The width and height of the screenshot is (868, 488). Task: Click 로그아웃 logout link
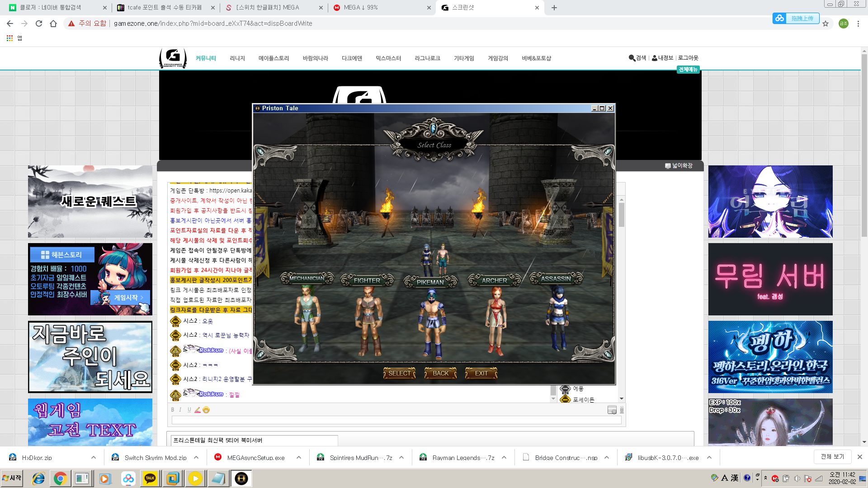[688, 58]
